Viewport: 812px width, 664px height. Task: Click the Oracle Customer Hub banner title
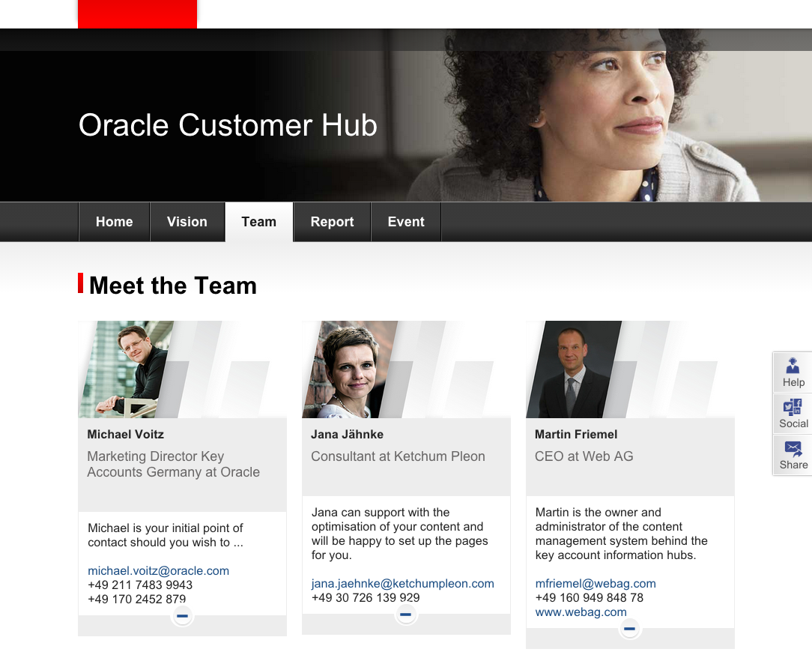(x=228, y=125)
